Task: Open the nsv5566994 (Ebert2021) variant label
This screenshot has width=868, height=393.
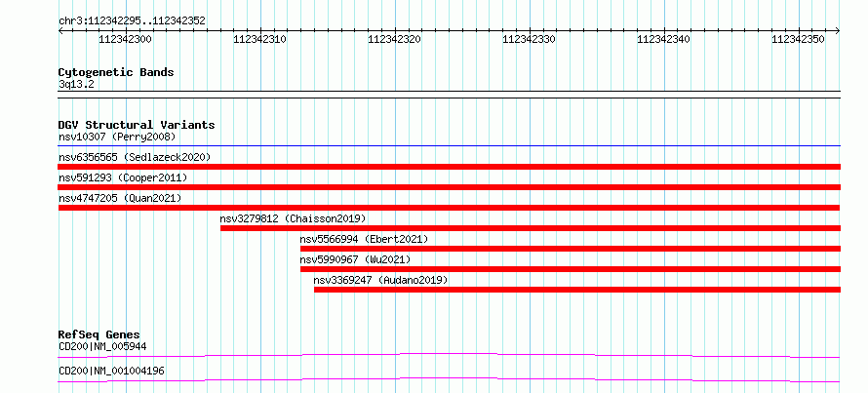Action: coord(364,239)
